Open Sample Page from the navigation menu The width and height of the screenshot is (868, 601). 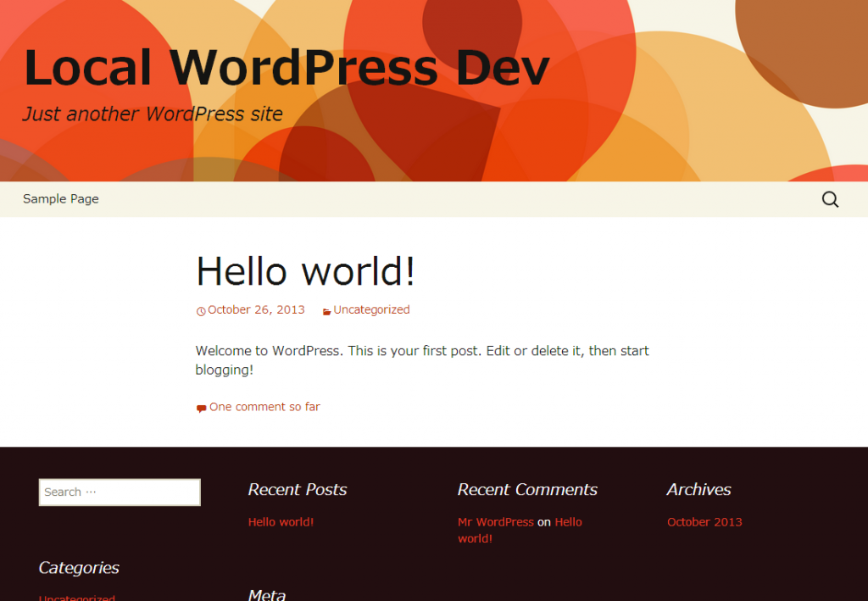click(x=61, y=199)
